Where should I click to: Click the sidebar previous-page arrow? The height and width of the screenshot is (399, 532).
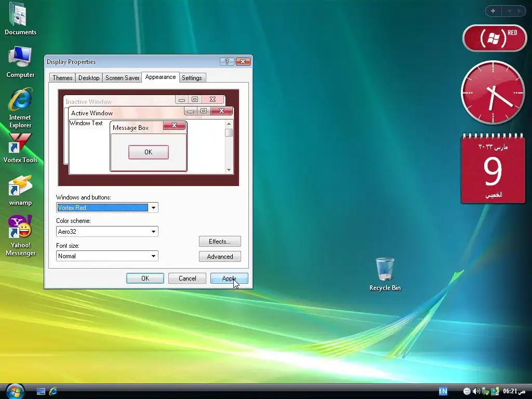tap(509, 11)
